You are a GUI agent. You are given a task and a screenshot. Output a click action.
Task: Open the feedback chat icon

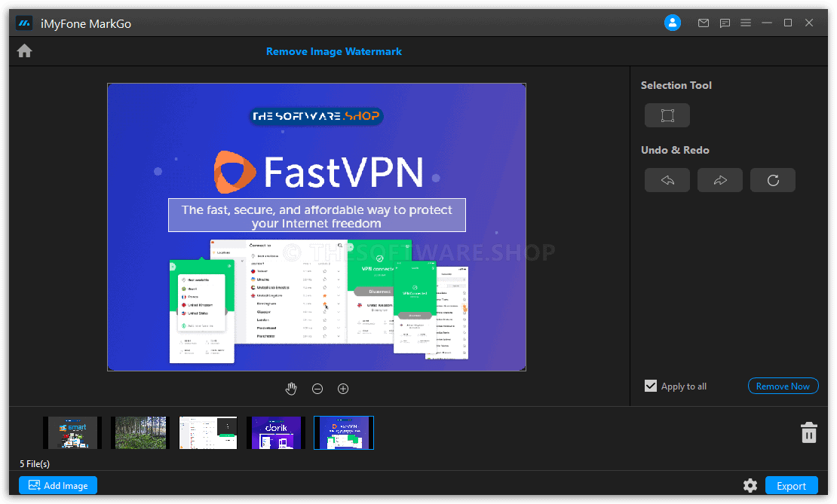[725, 23]
